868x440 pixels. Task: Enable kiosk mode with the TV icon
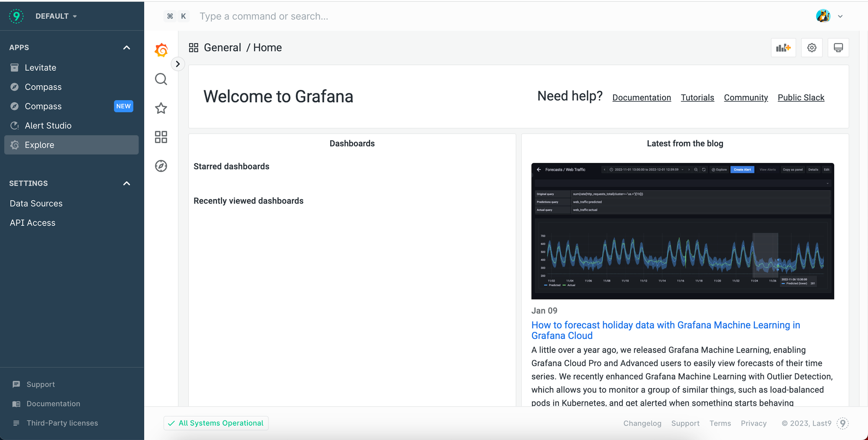point(838,47)
